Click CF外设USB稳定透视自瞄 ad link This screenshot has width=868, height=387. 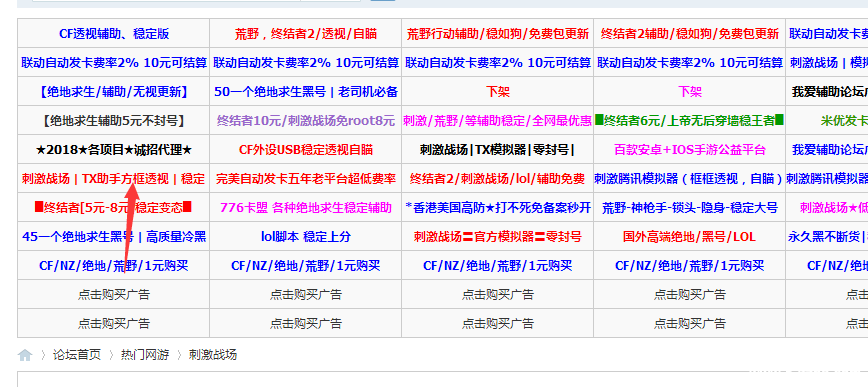point(306,149)
